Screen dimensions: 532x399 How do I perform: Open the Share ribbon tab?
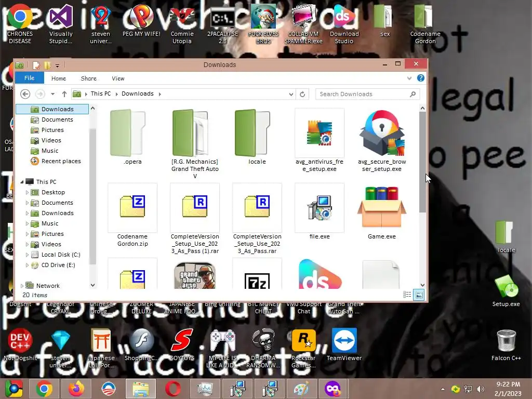88,78
